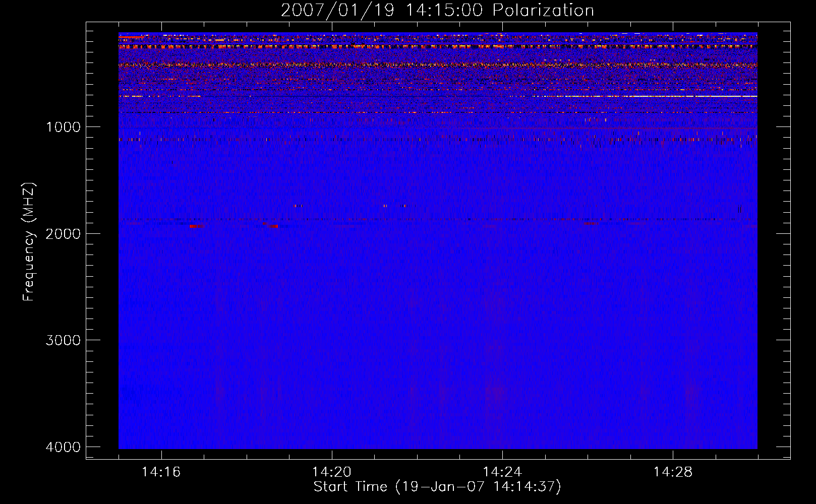
Task: Click the 4000 frequency tick label
Action: tap(63, 447)
